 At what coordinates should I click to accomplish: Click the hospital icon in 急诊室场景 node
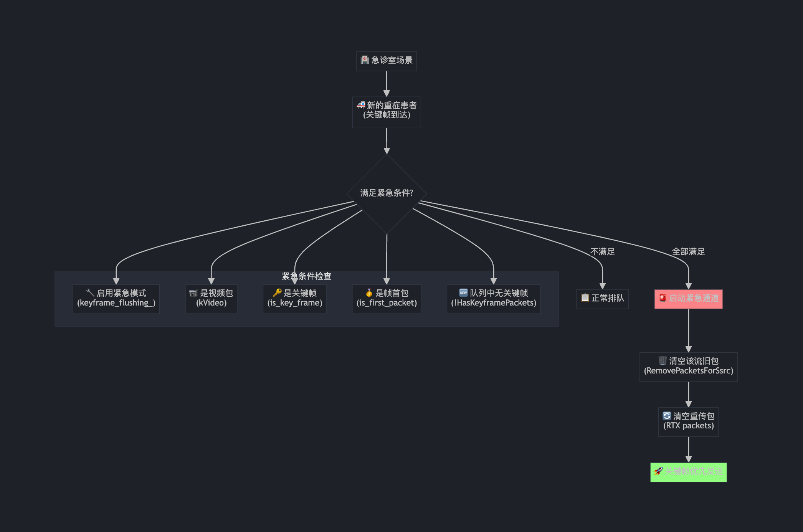point(364,60)
